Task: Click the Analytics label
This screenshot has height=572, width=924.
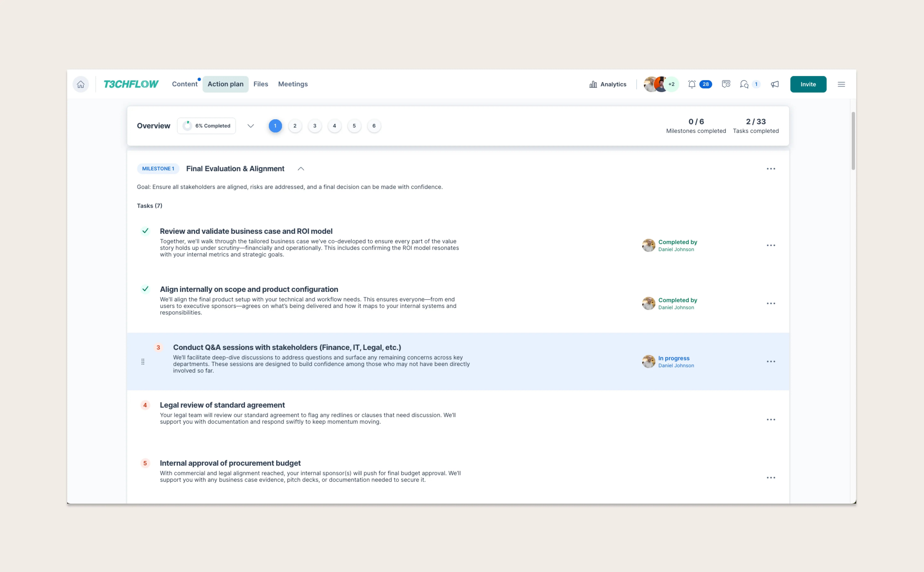Action: click(613, 84)
